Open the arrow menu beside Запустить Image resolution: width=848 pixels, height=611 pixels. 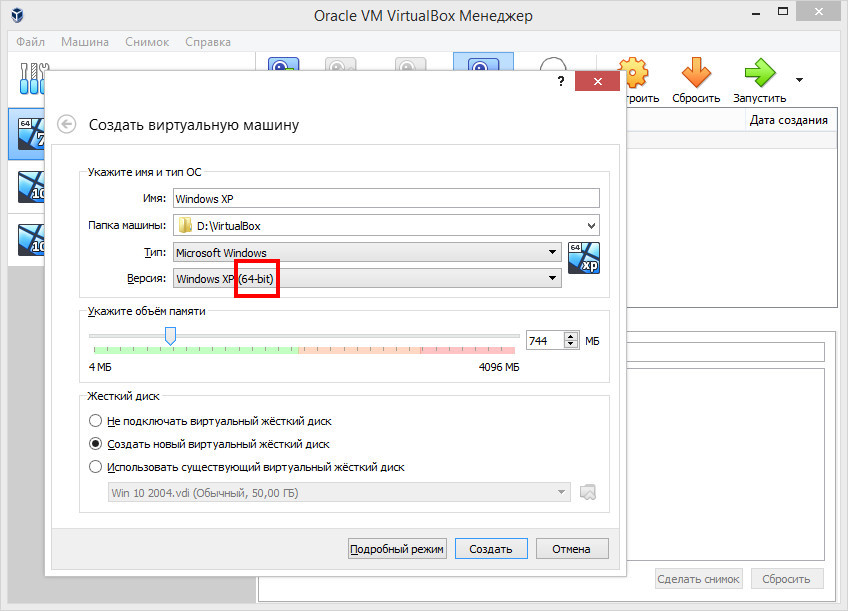click(x=799, y=80)
